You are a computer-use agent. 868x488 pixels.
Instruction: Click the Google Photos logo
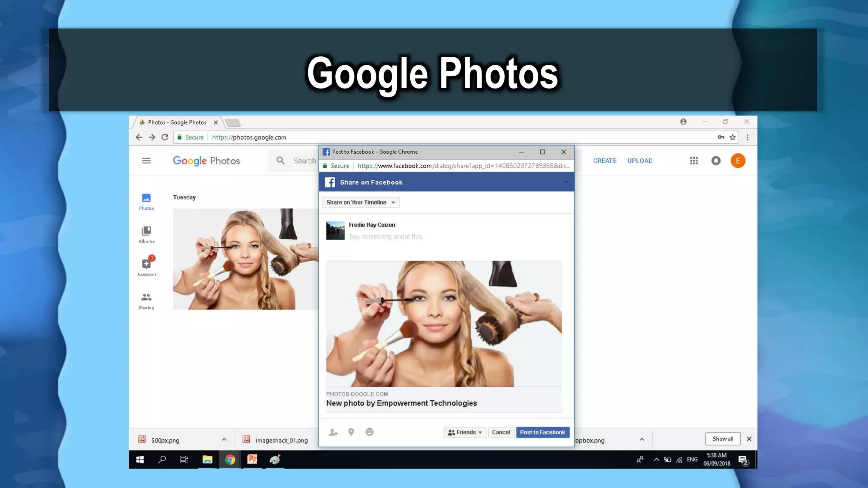coord(206,161)
